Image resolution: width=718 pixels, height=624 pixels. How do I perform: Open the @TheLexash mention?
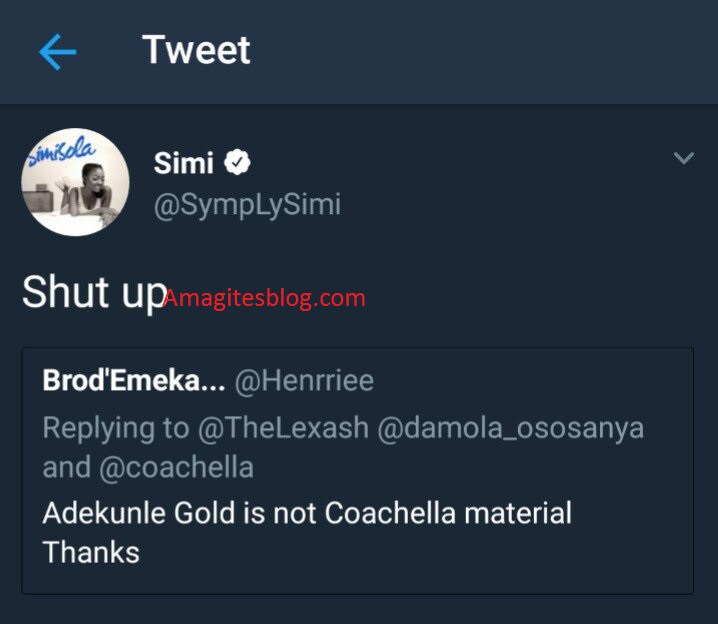tap(282, 428)
